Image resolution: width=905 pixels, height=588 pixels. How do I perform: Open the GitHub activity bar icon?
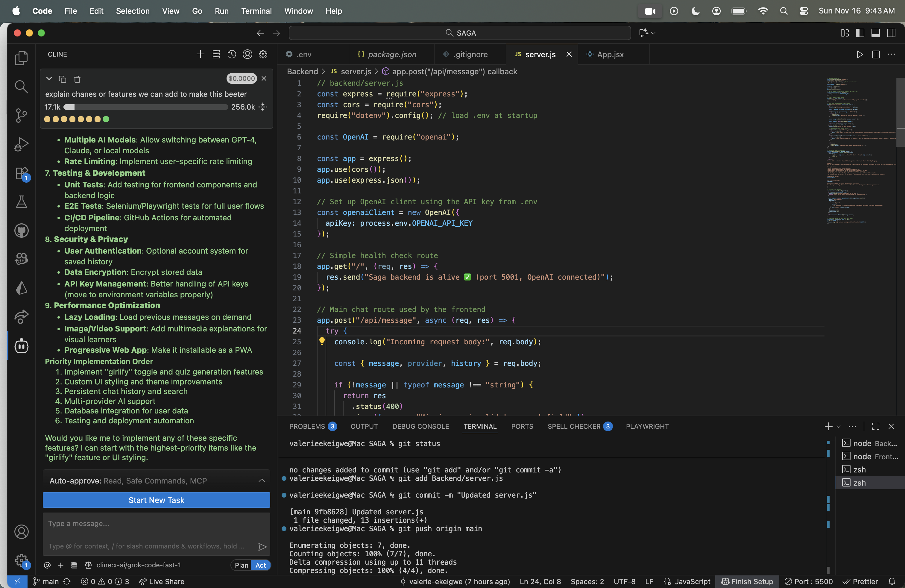(21, 231)
